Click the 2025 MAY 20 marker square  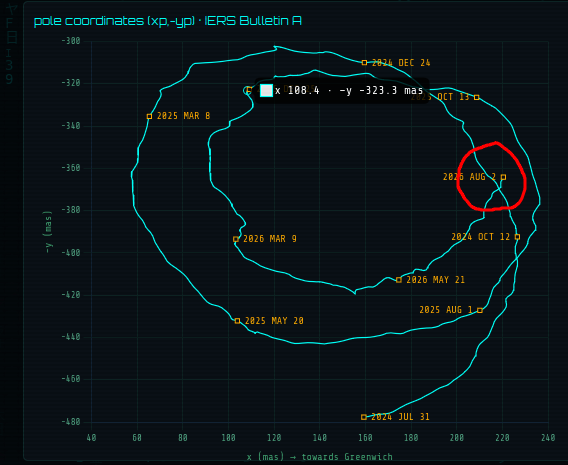(x=237, y=321)
